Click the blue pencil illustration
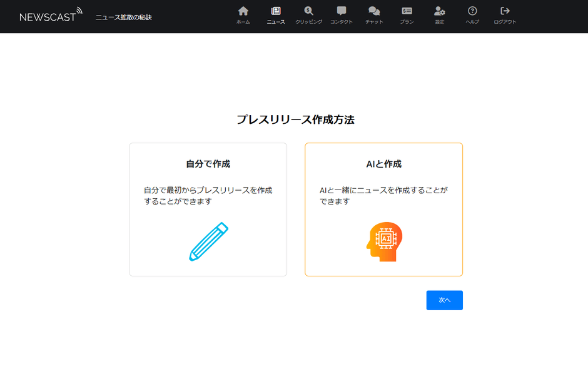Viewport: 588px width, 379px height. 208,241
